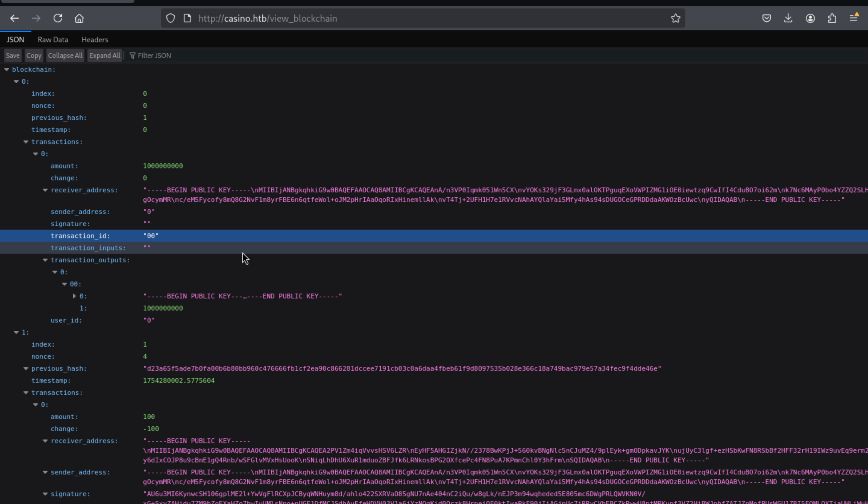Click the Copy JSON button
The image size is (868, 504).
tap(34, 55)
